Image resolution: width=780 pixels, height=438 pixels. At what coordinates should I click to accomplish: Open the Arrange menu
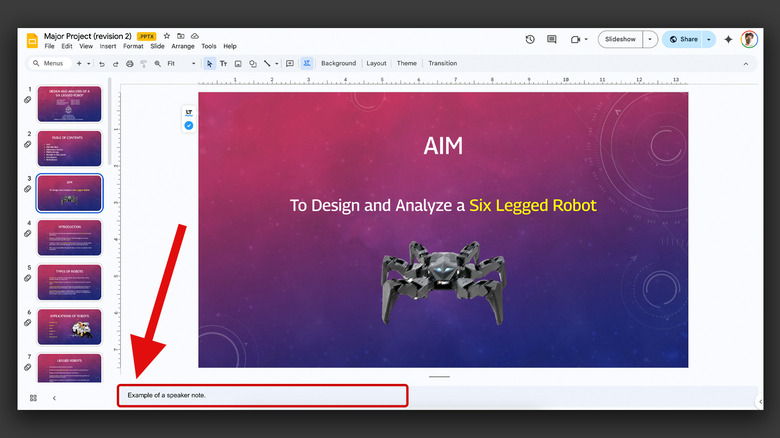(183, 46)
